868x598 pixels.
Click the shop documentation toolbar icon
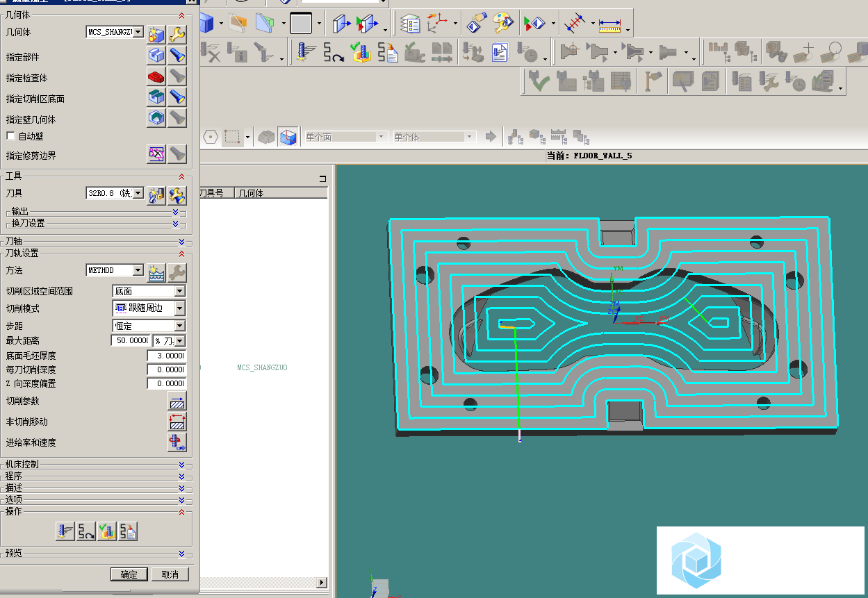click(500, 52)
